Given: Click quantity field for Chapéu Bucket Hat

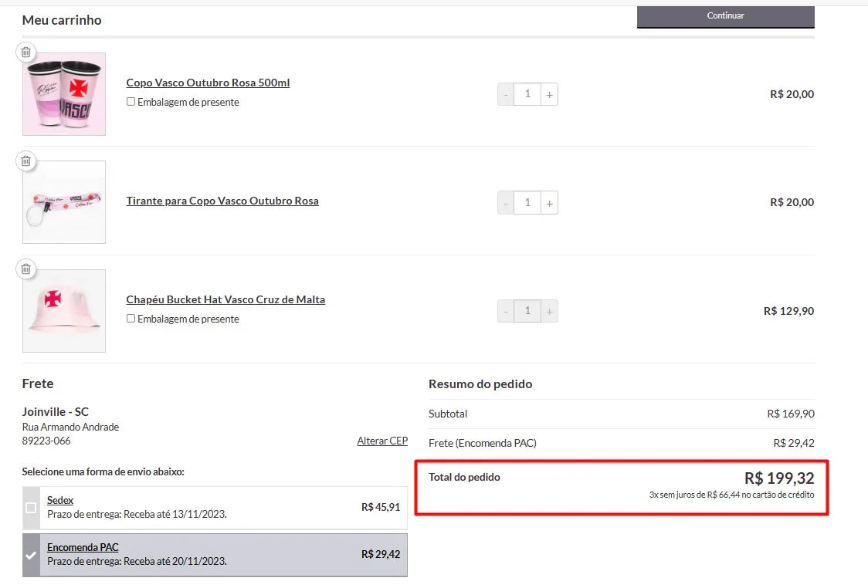Looking at the screenshot, I should click(527, 311).
